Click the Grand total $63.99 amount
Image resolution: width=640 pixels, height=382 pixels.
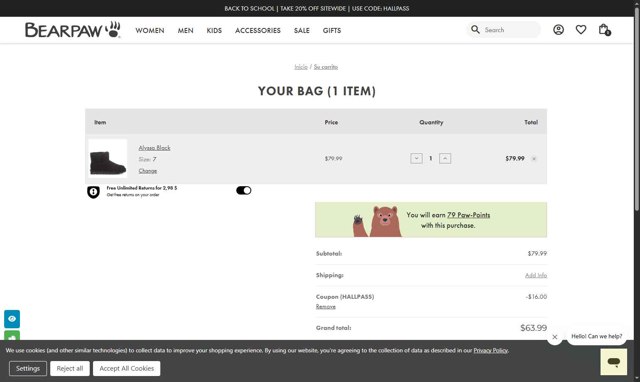(533, 328)
